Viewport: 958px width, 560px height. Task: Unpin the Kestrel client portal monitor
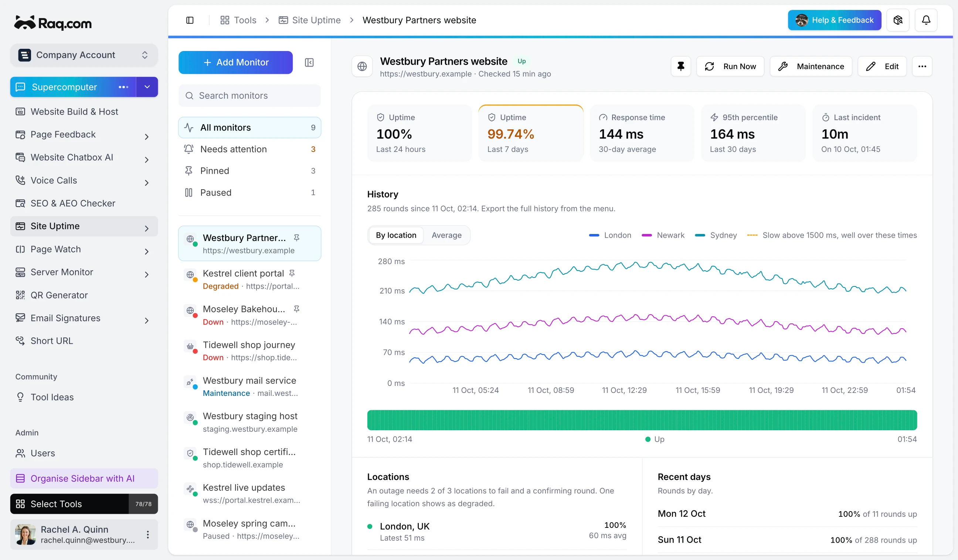(292, 274)
